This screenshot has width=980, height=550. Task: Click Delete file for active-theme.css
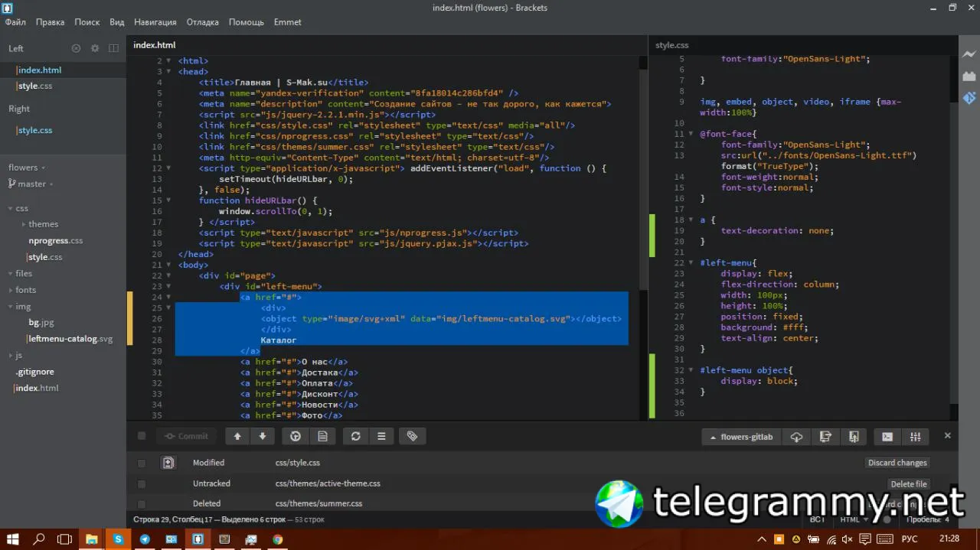click(909, 483)
